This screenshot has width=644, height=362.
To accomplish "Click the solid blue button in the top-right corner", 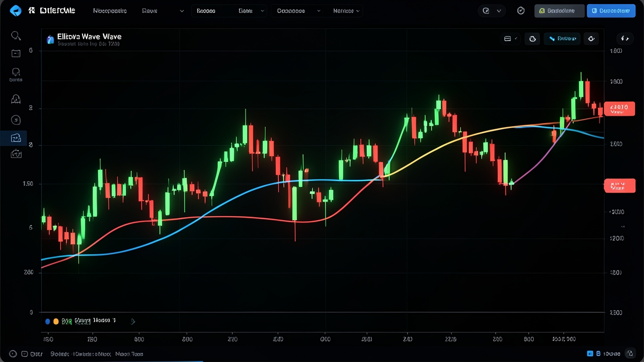I will [611, 11].
